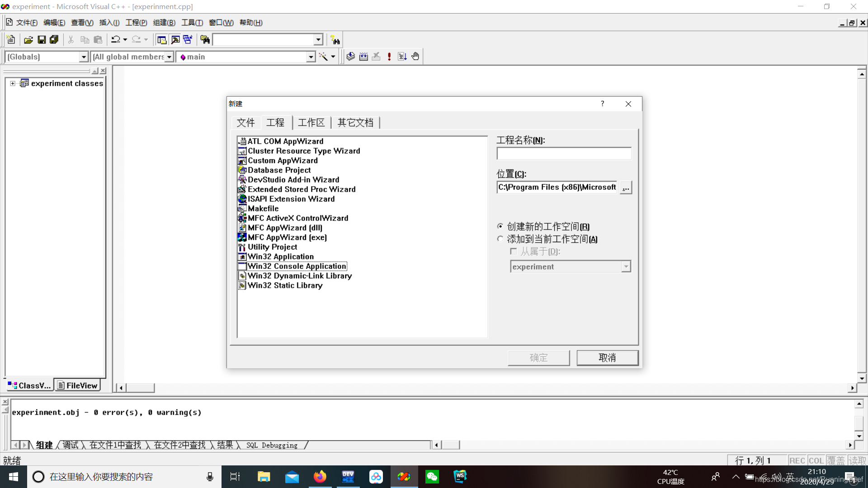Click the Undo arrow icon
Viewport: 868px width, 488px height.
coord(116,40)
